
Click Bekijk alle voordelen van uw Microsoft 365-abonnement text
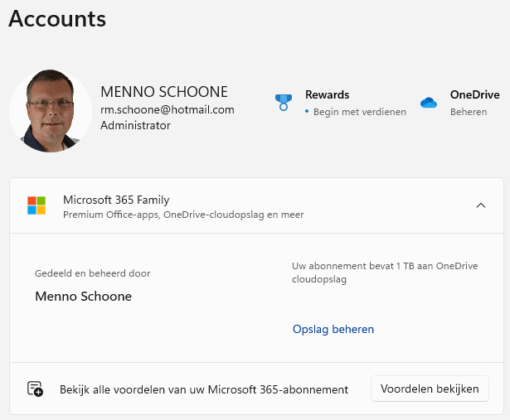(204, 389)
